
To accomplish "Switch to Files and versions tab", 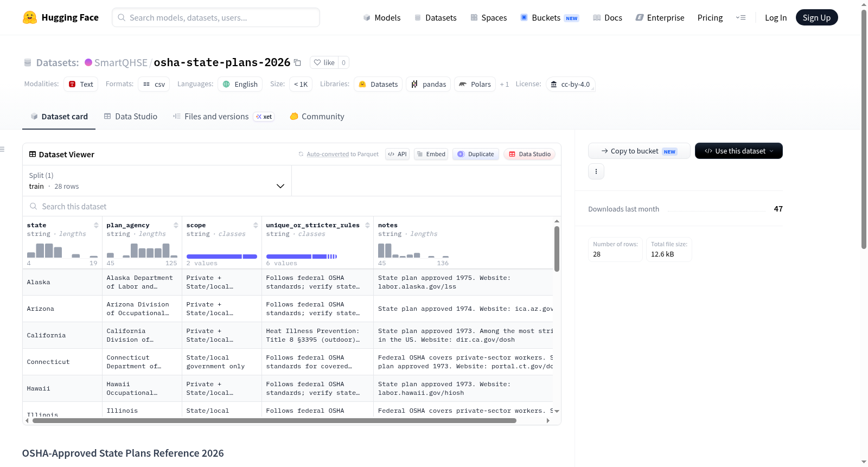I will (x=223, y=117).
